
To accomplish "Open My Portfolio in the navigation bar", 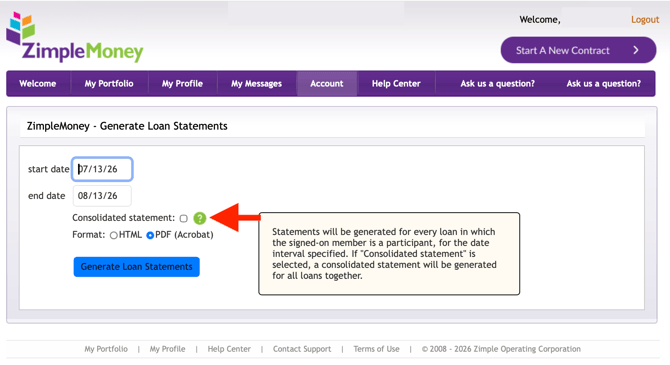I will [109, 84].
